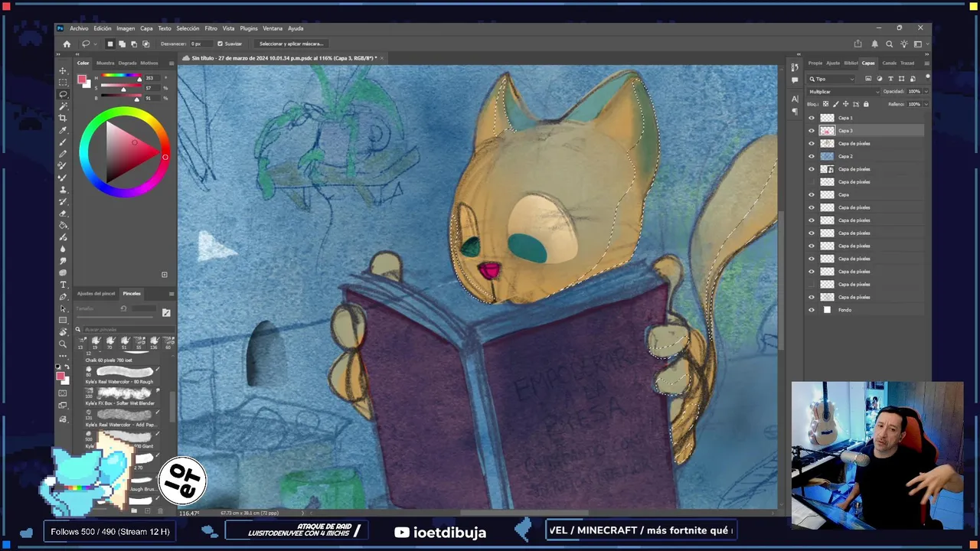
Task: Swap foreground and background colors
Action: [x=67, y=368]
